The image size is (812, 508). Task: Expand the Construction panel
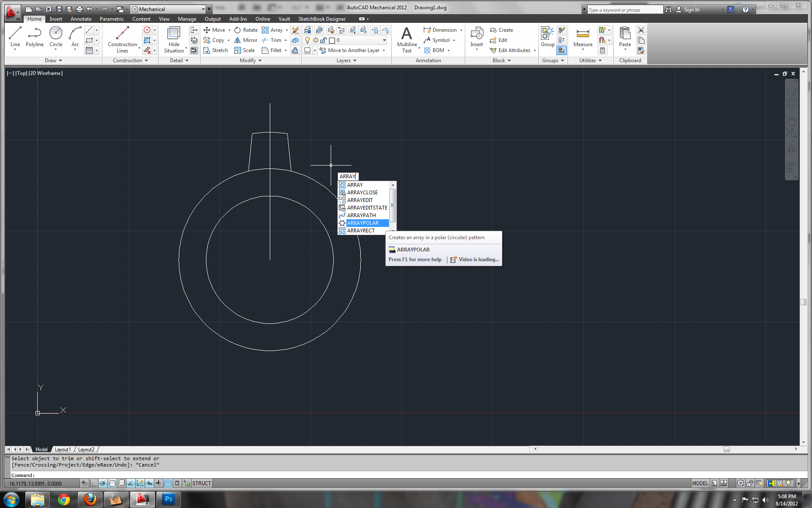click(130, 61)
